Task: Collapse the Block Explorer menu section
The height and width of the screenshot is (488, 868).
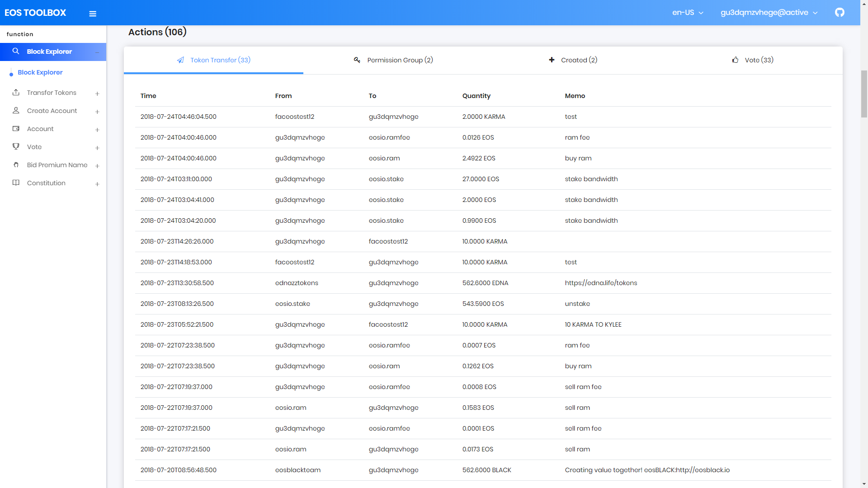Action: [x=97, y=52]
